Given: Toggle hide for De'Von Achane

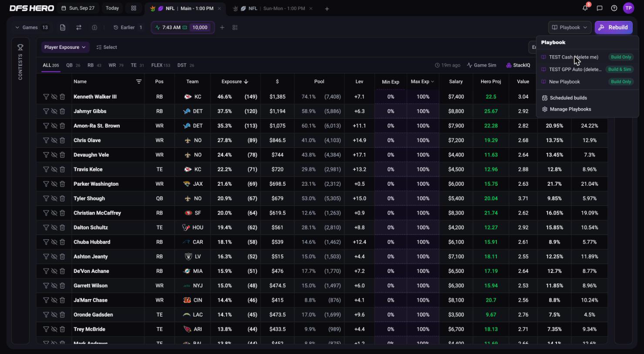Looking at the screenshot, I should [x=54, y=271].
